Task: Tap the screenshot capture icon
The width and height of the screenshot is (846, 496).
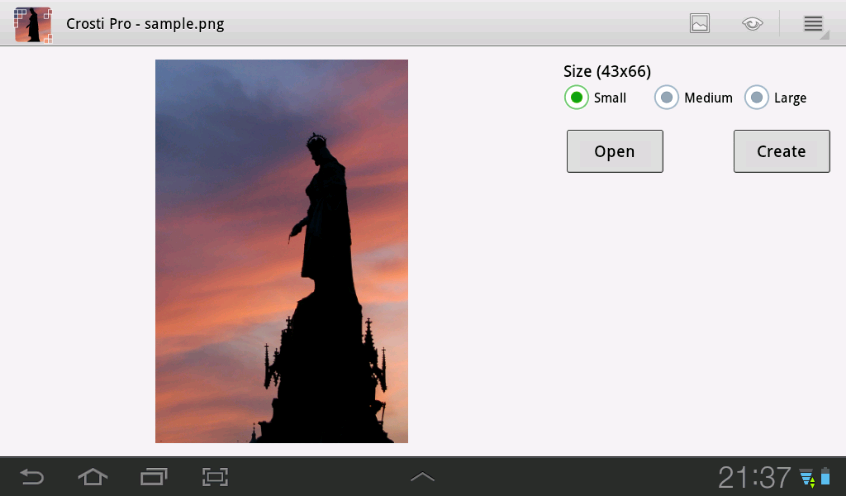Action: coord(215,477)
